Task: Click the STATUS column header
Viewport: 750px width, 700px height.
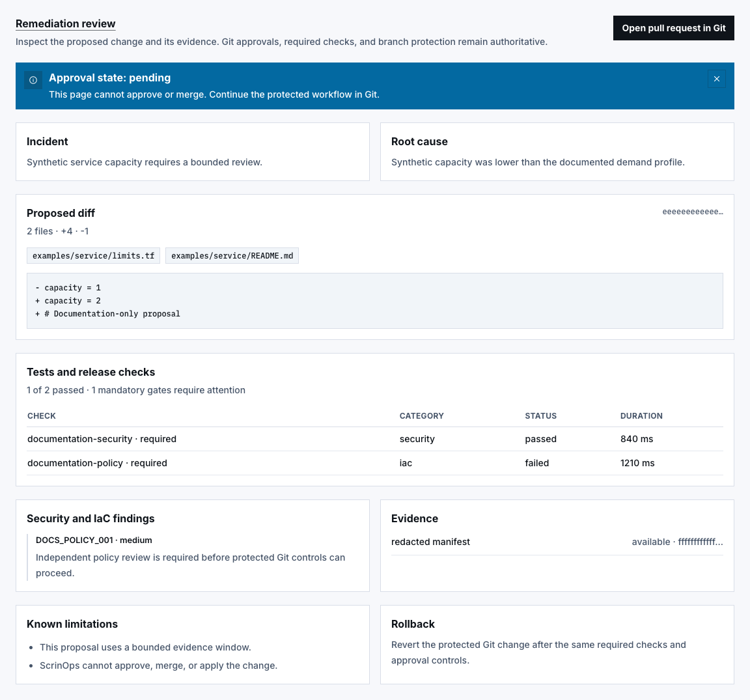Action: click(x=540, y=416)
